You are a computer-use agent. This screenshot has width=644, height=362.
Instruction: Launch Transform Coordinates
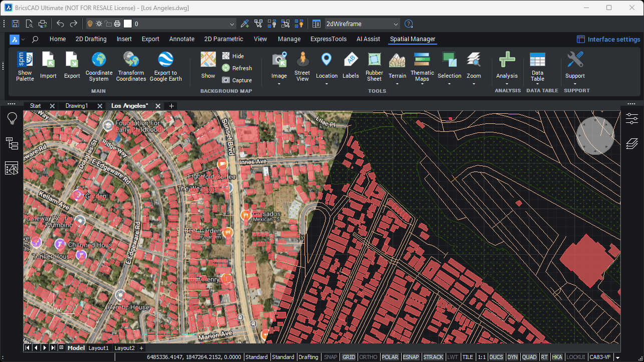coord(131,66)
